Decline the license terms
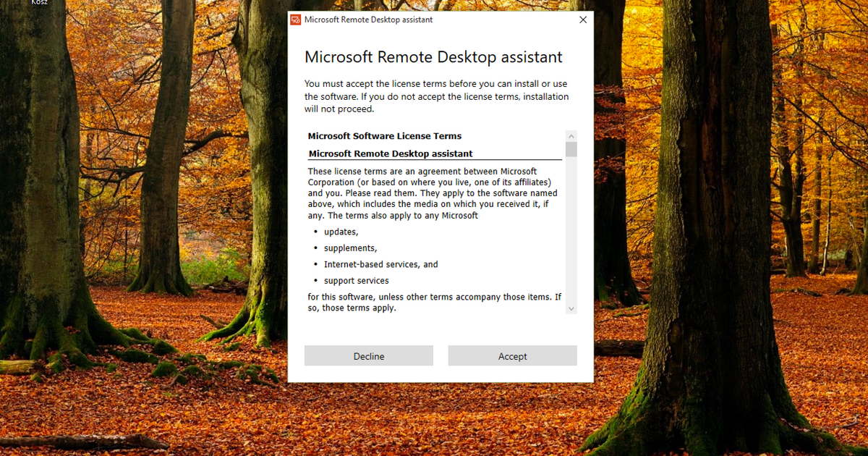 coord(369,355)
